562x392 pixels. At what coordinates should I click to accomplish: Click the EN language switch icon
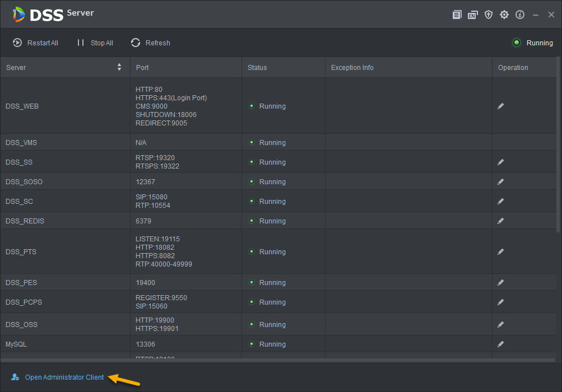pyautogui.click(x=472, y=15)
